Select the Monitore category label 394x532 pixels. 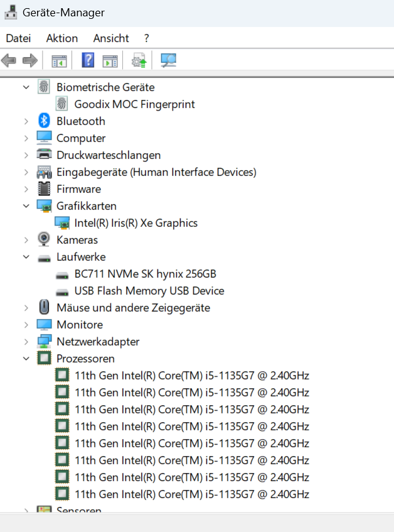pos(80,325)
